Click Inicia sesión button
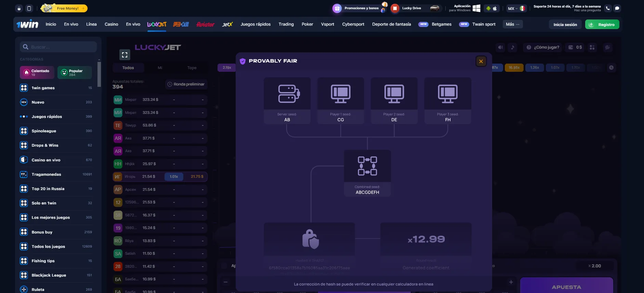This screenshot has height=293, width=644. point(565,25)
